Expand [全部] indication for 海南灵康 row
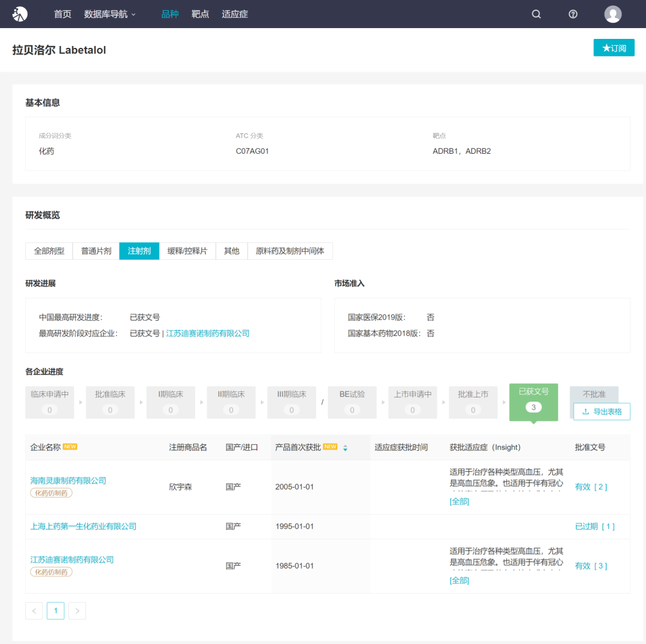Viewport: 646px width, 644px height. click(459, 502)
